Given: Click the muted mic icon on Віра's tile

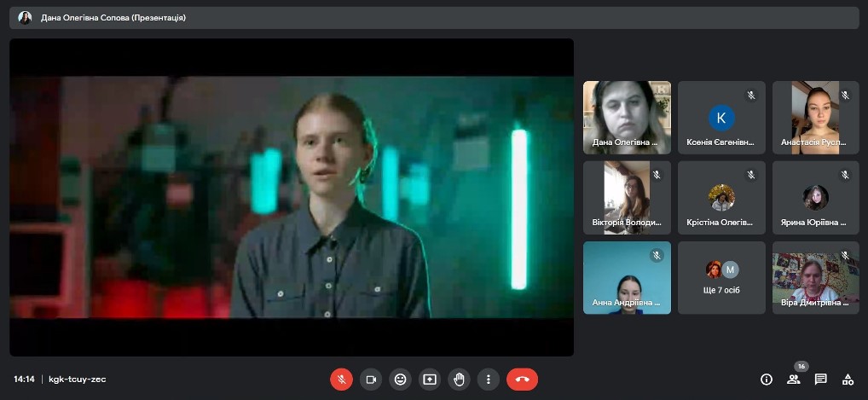Looking at the screenshot, I should tap(845, 255).
